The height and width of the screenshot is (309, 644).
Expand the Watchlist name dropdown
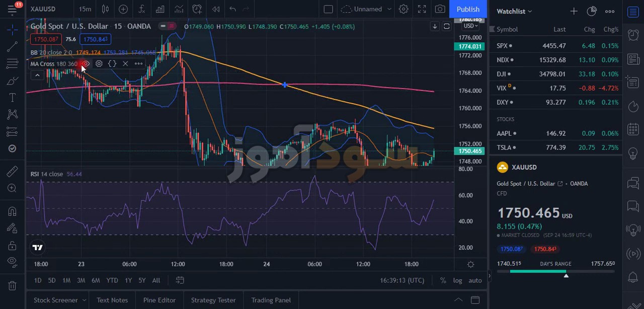pos(514,11)
